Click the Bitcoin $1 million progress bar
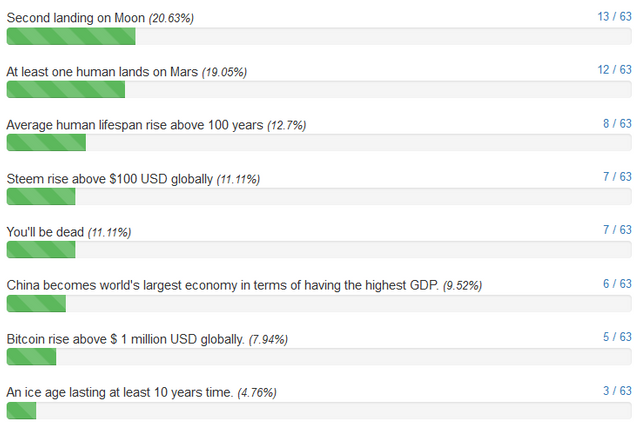Viewport: 640px width, 429px height. [319, 356]
